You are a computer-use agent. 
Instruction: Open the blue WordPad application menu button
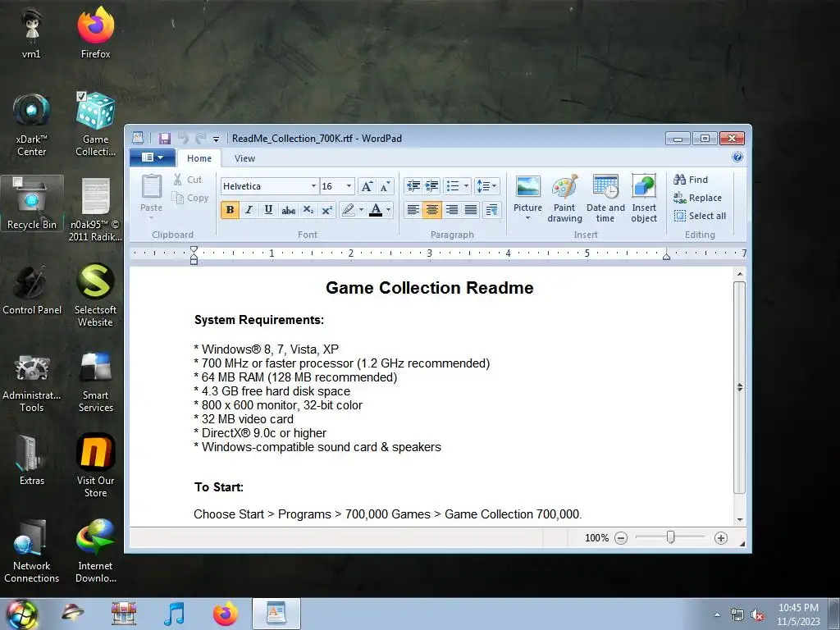pyautogui.click(x=153, y=157)
